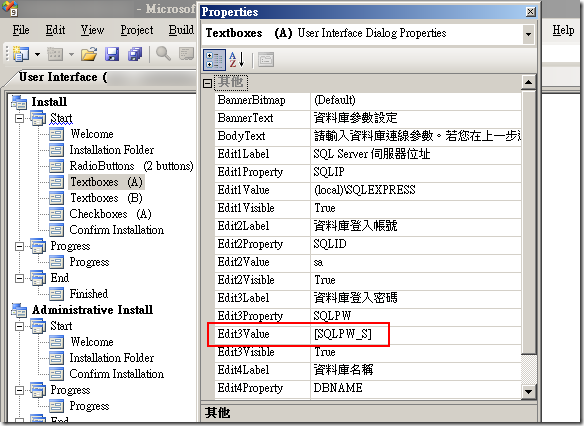Close the Properties window
Screen dimensions: 584x426
pyautogui.click(x=530, y=12)
